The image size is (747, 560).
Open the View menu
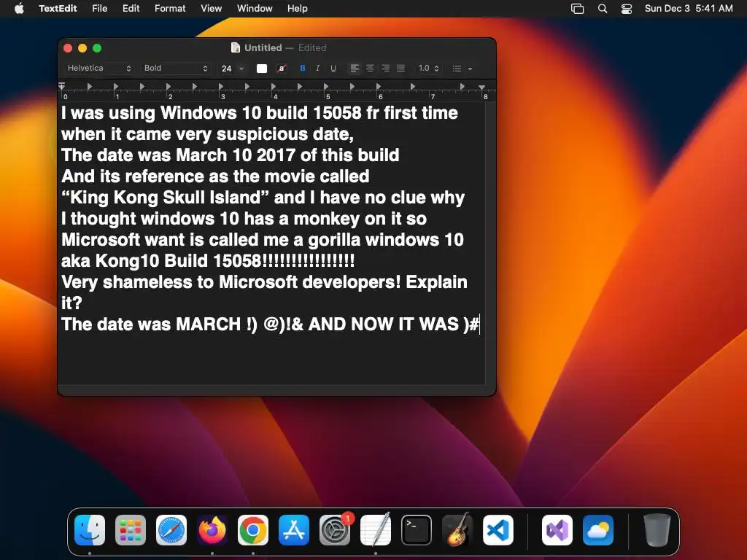(x=211, y=9)
